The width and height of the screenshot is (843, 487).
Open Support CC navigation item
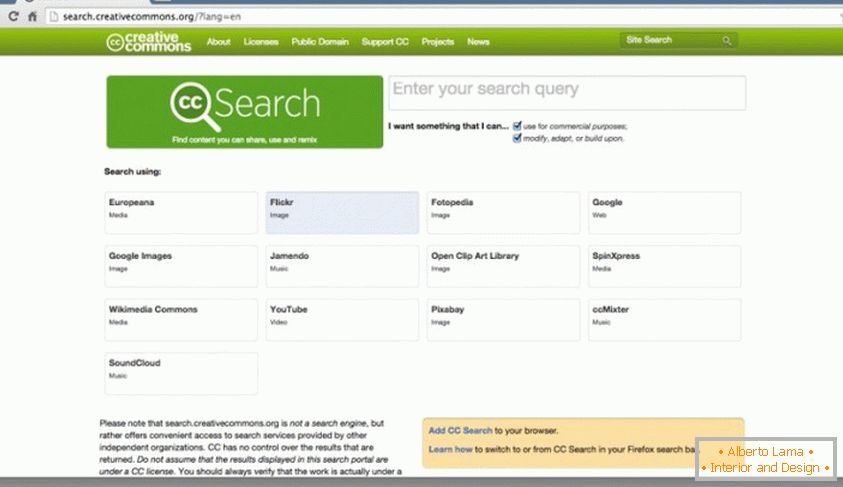[385, 42]
